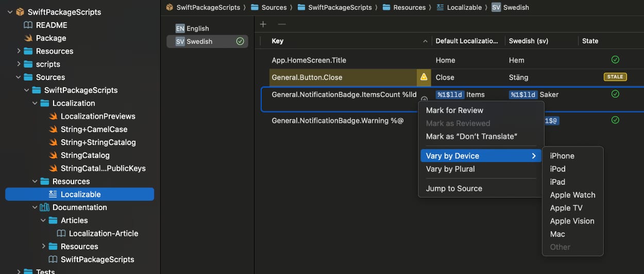Add a new string key with plus button
The width and height of the screenshot is (644, 274).
[x=263, y=24]
